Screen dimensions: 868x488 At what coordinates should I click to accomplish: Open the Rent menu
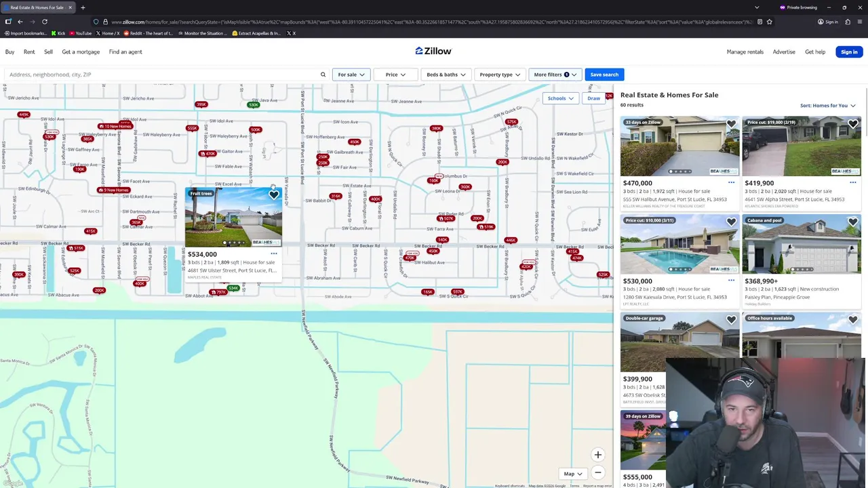[29, 52]
